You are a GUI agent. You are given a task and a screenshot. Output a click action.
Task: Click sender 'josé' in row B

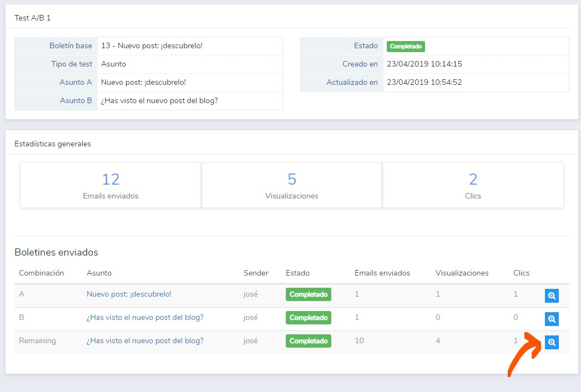[x=250, y=317]
